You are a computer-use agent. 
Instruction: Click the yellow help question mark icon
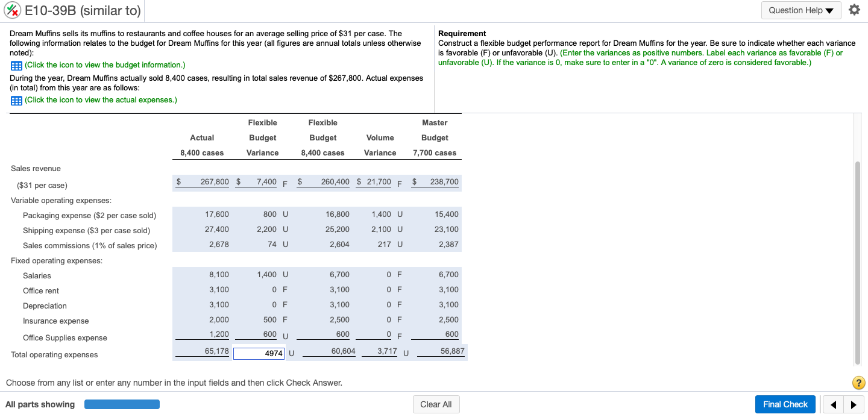[x=859, y=383]
